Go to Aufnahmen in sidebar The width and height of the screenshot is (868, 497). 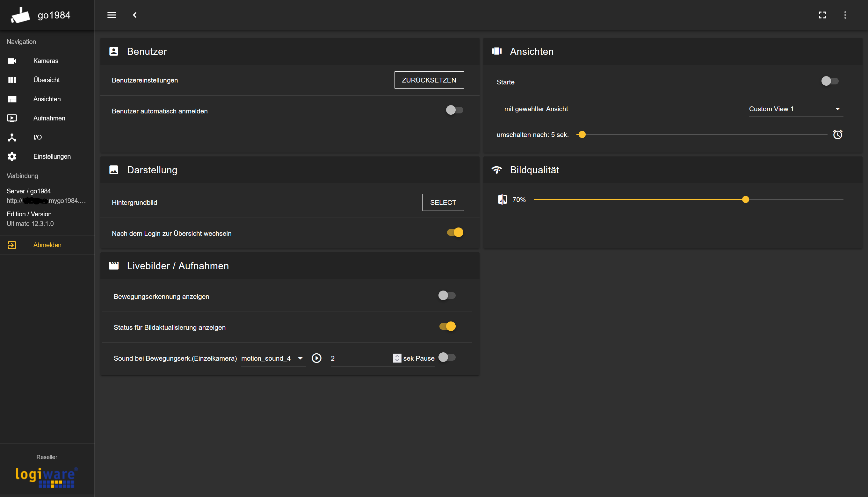[x=49, y=118]
